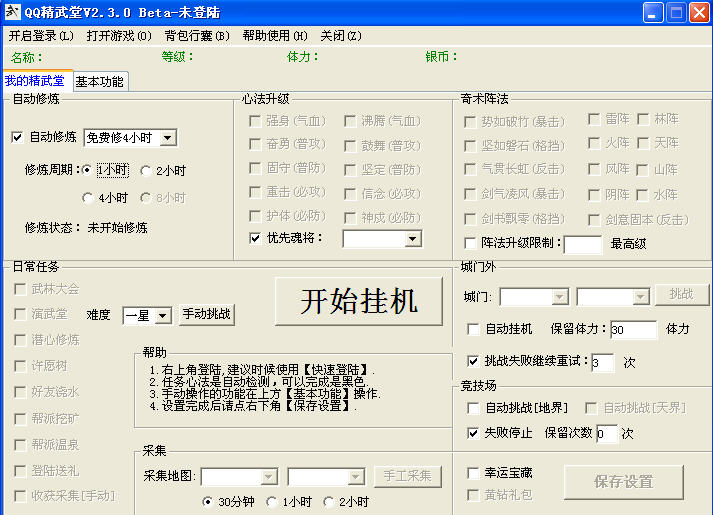Open the 开启登录(L) menu
This screenshot has height=515, width=713.
pyautogui.click(x=41, y=36)
